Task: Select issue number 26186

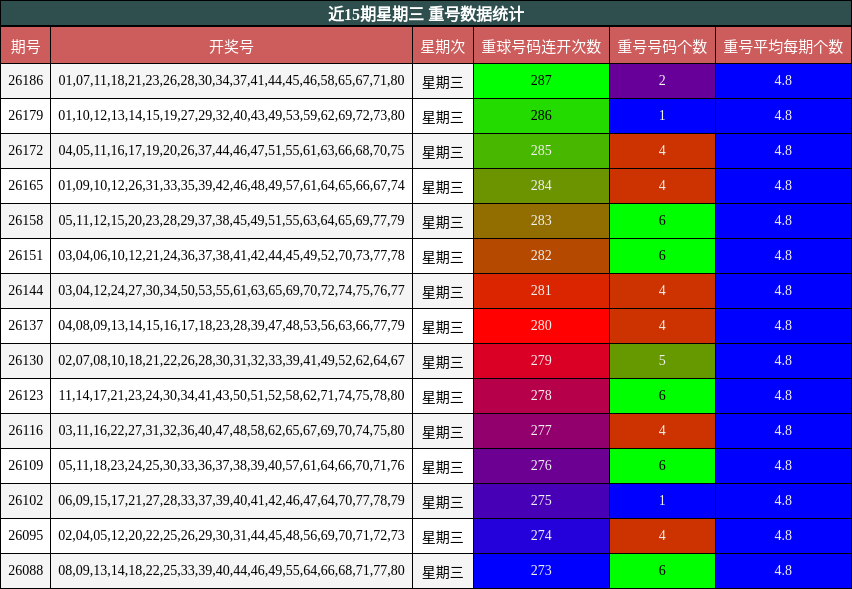Action: [26, 80]
